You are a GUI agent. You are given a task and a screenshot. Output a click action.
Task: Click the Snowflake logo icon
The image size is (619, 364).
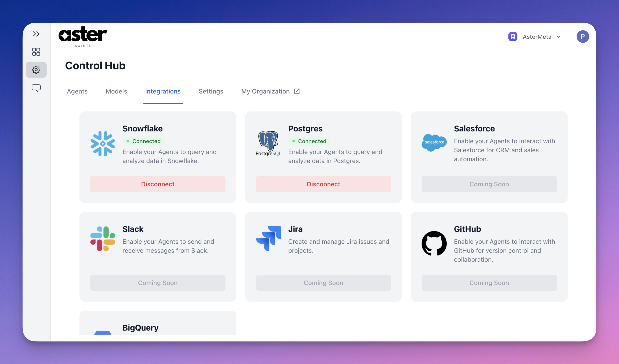coord(103,144)
